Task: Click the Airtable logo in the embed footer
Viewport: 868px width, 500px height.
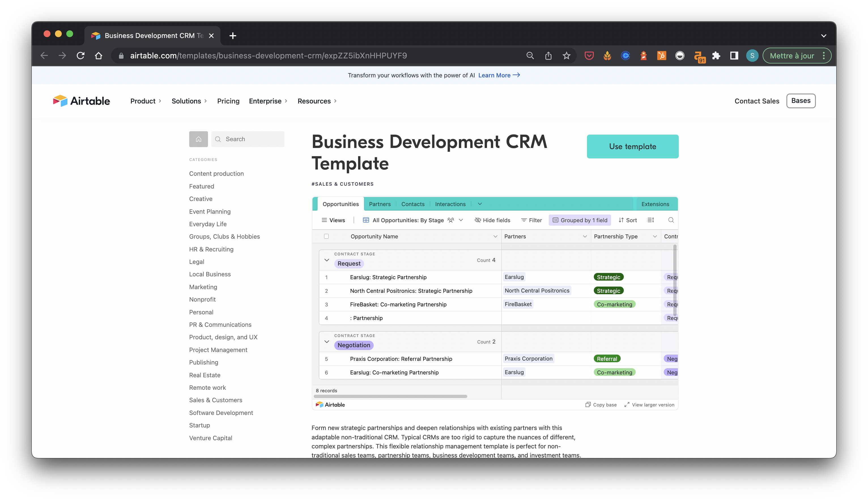Action: point(331,404)
